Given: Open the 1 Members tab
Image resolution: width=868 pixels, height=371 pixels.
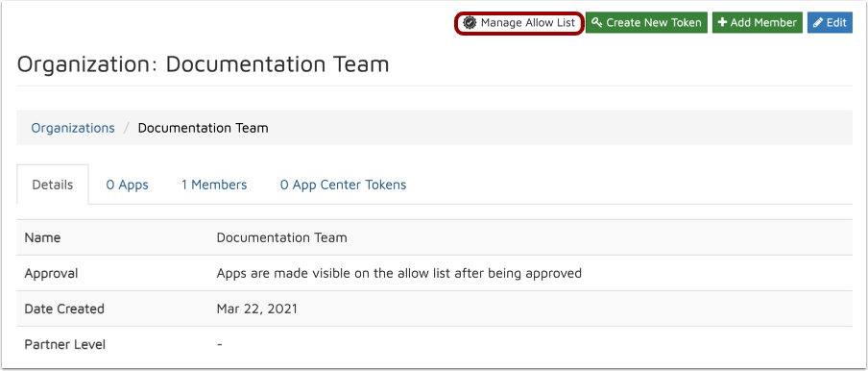Looking at the screenshot, I should tap(214, 185).
